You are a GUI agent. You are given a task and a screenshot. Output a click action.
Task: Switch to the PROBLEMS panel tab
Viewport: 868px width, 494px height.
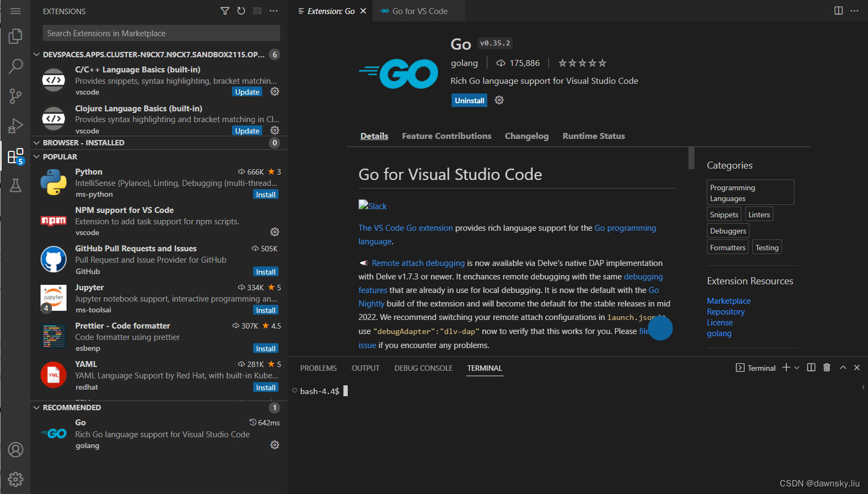pyautogui.click(x=319, y=368)
